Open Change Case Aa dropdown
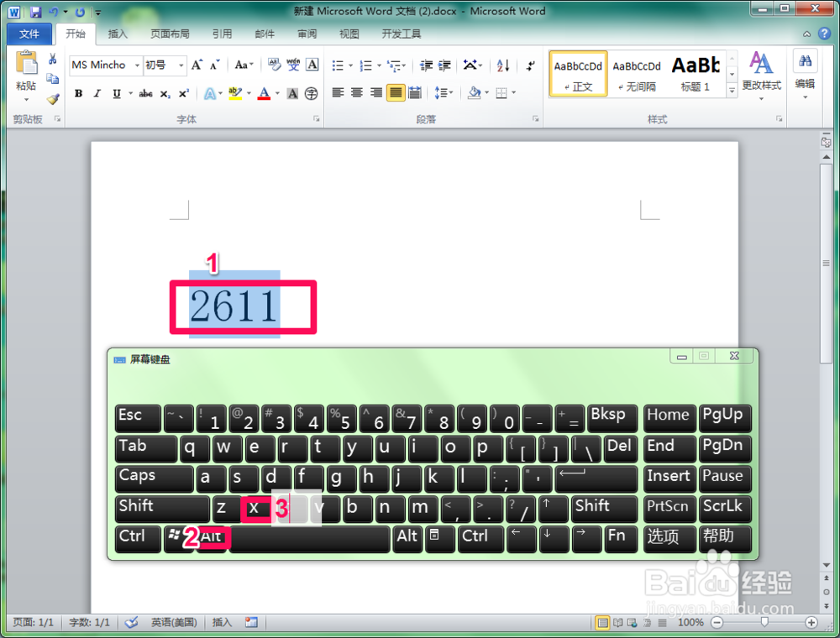 [244, 65]
